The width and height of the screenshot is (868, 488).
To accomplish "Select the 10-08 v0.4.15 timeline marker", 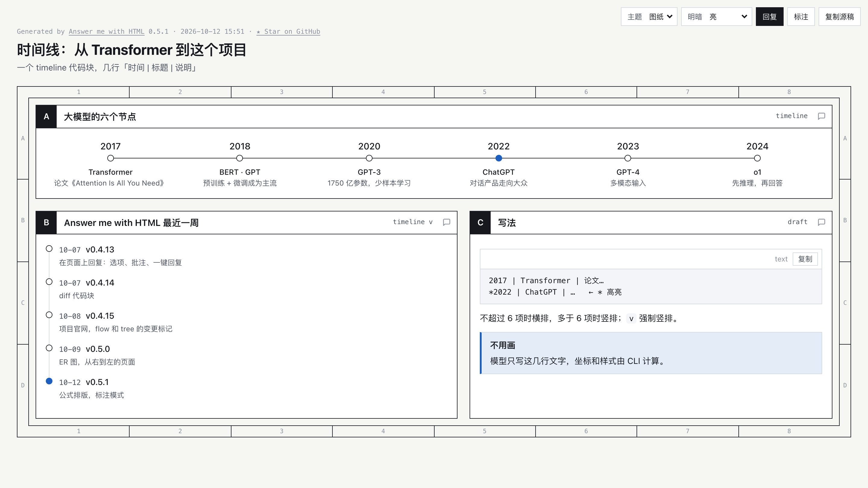I will [49, 315].
